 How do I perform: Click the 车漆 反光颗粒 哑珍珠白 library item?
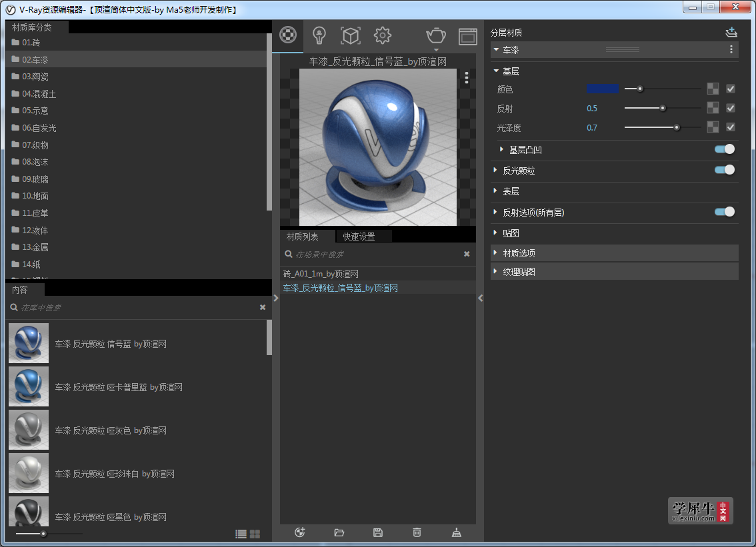137,473
